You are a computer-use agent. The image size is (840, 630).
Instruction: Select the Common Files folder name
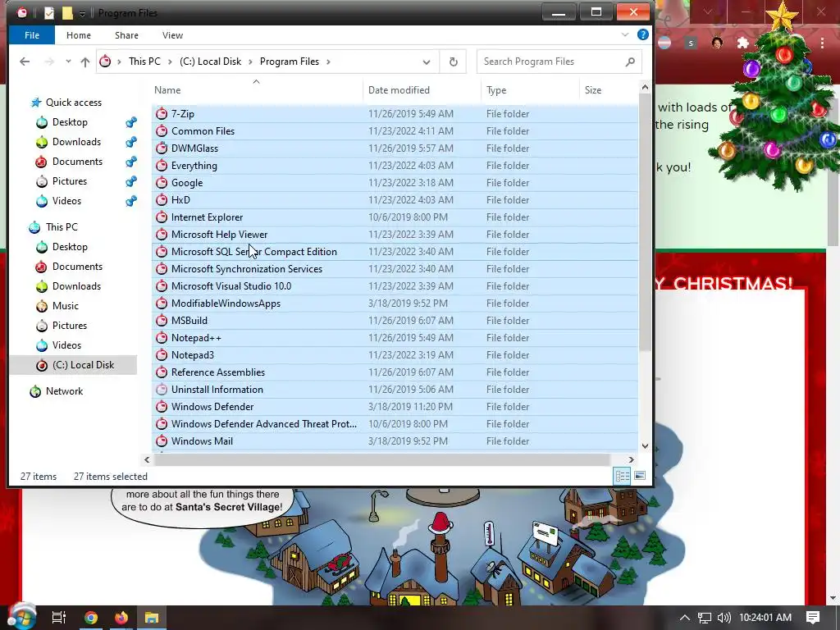pos(203,131)
